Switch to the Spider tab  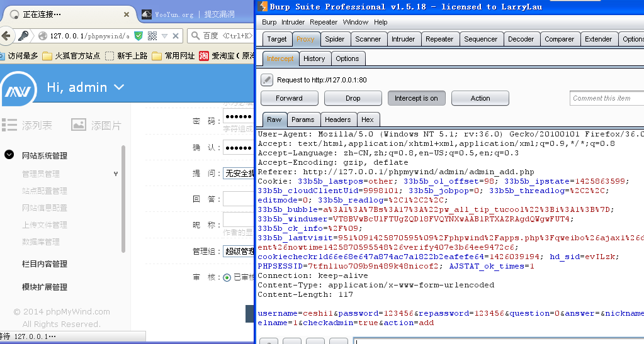pyautogui.click(x=335, y=39)
